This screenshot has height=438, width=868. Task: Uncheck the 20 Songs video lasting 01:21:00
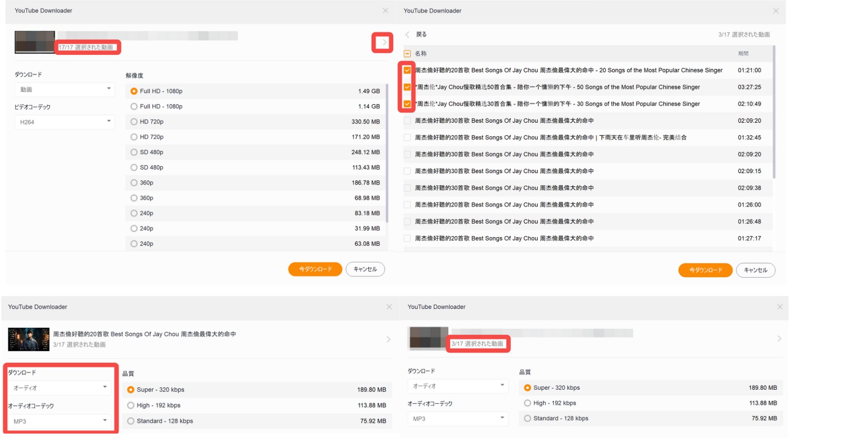click(407, 70)
